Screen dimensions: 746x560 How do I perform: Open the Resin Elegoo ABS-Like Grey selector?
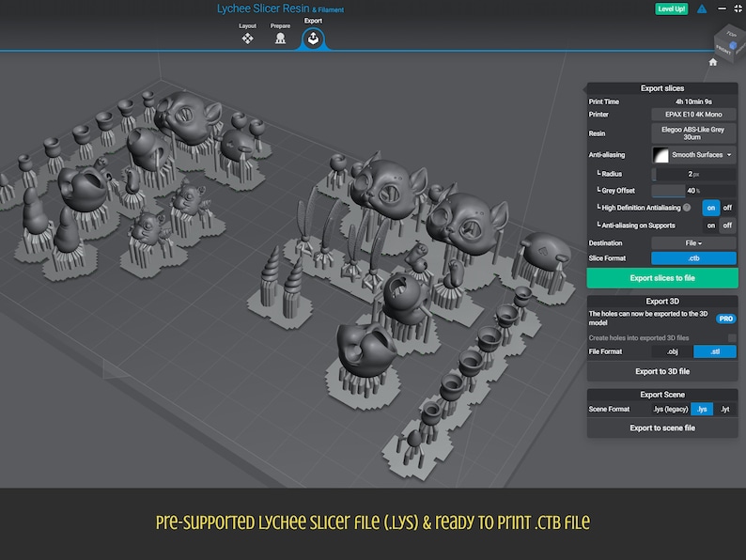point(693,133)
